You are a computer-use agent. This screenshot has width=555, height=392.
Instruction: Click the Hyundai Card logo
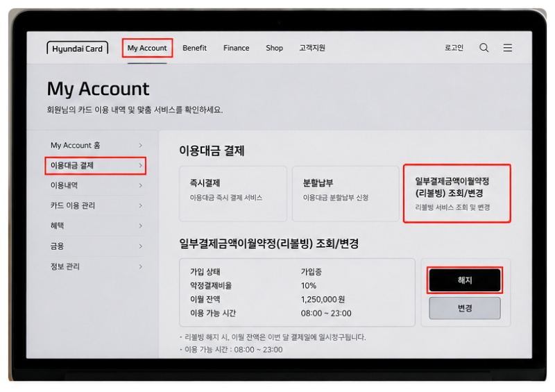pos(77,48)
